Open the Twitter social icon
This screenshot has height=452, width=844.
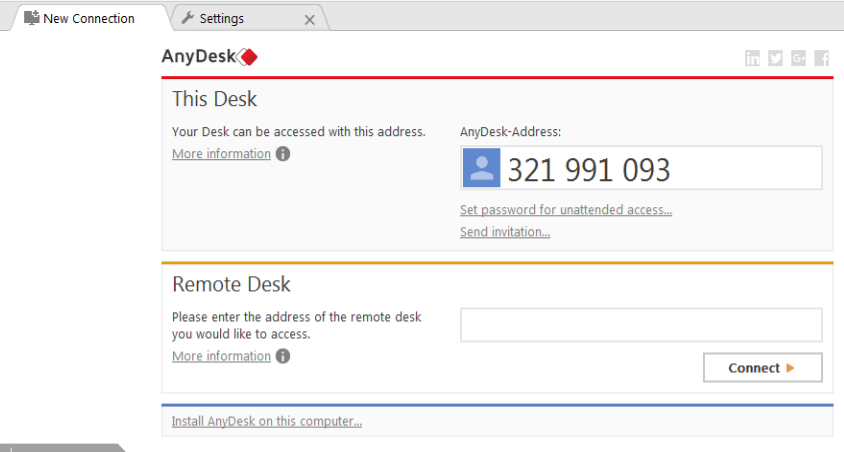coord(775,58)
